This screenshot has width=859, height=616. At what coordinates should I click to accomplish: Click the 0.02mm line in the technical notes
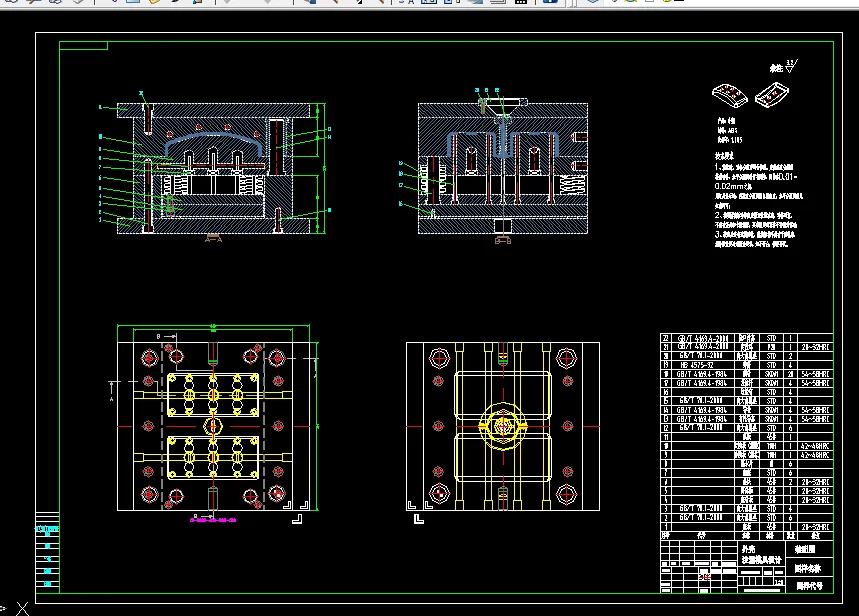[732, 186]
